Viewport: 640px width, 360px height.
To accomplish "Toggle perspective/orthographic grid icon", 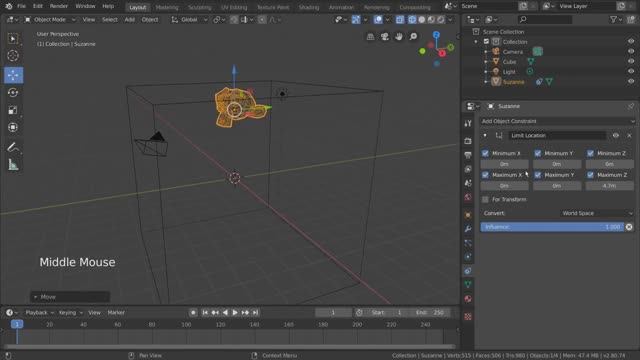I will coord(371,37).
